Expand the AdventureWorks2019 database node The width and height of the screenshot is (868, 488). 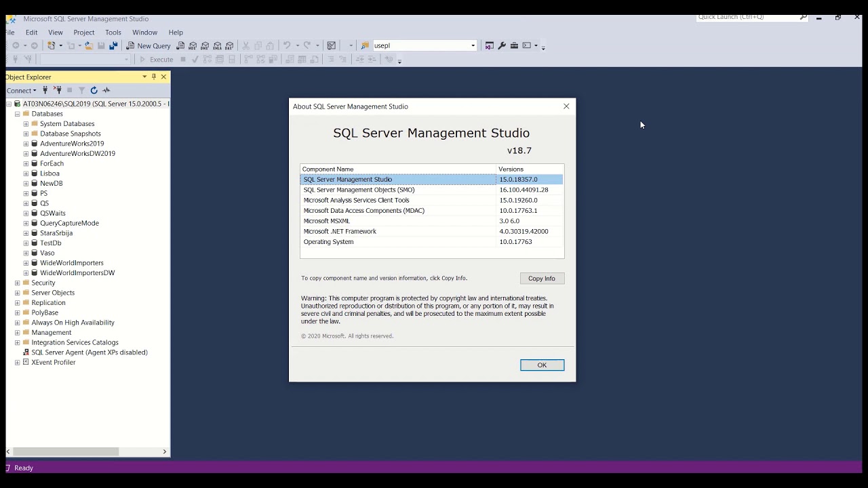pos(26,144)
